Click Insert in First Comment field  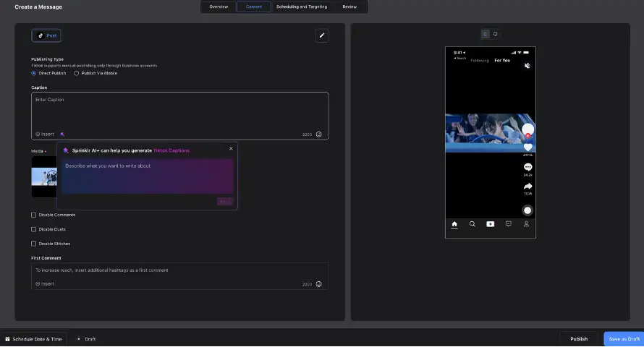(45, 284)
